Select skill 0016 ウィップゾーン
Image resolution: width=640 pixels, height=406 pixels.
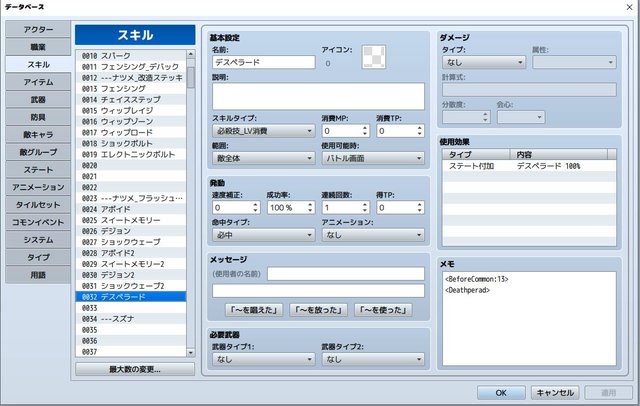tap(131, 122)
